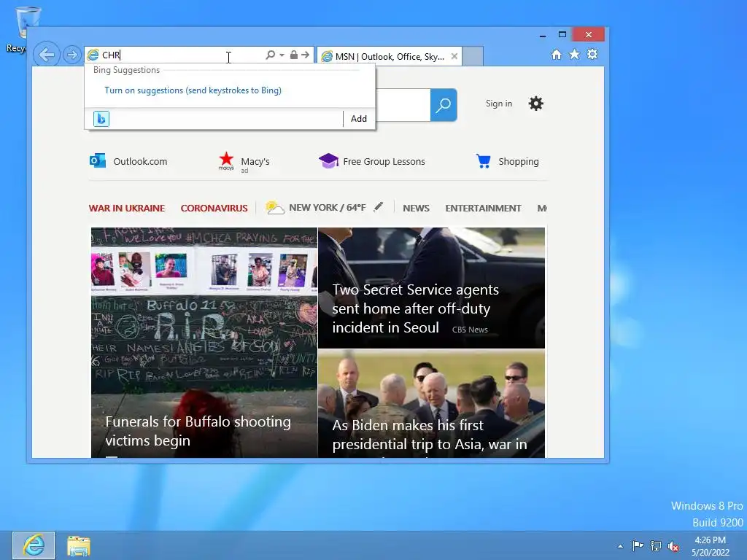The image size is (747, 560).
Task: Open Two Secret Service agents story
Action: (431, 287)
